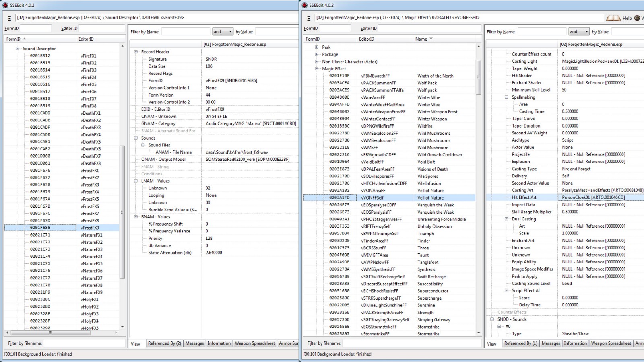Switch to the Referenced By (2) tab
This screenshot has width=644, height=362.
tap(164, 343)
